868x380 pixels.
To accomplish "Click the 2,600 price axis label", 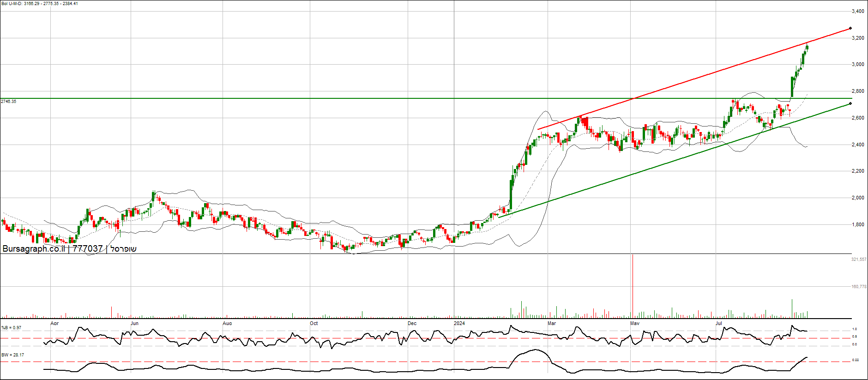I will [858, 118].
